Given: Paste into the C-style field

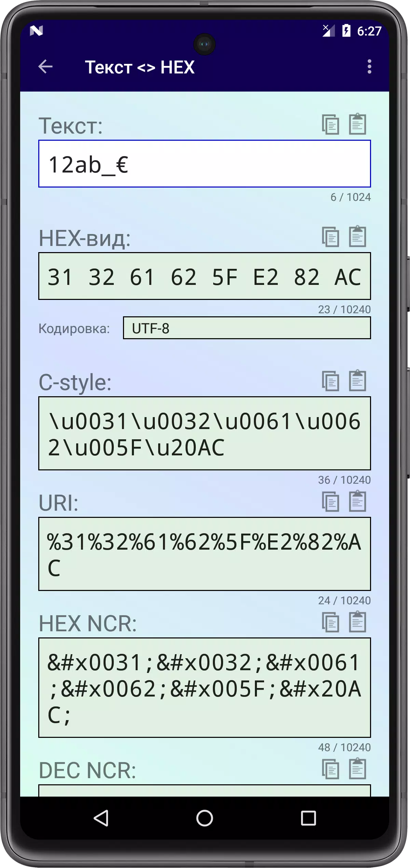Looking at the screenshot, I should coord(357,380).
